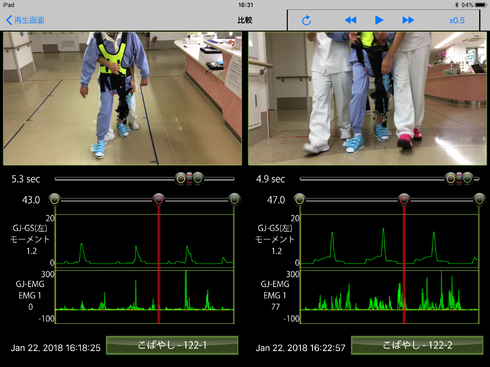Click left GJ-GS(左) moment graph

coord(144,240)
